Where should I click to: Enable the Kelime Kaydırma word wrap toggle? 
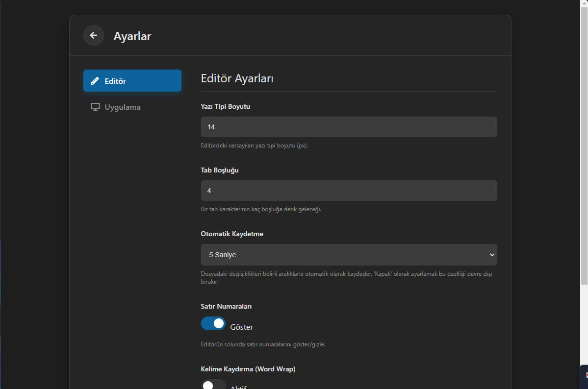tap(213, 385)
